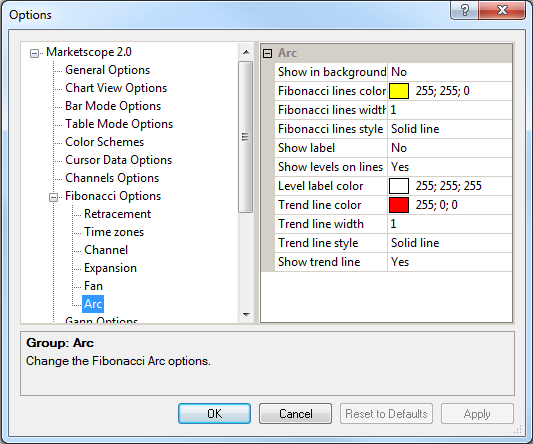Select the Retracement tree item
The image size is (533, 444).
(117, 214)
